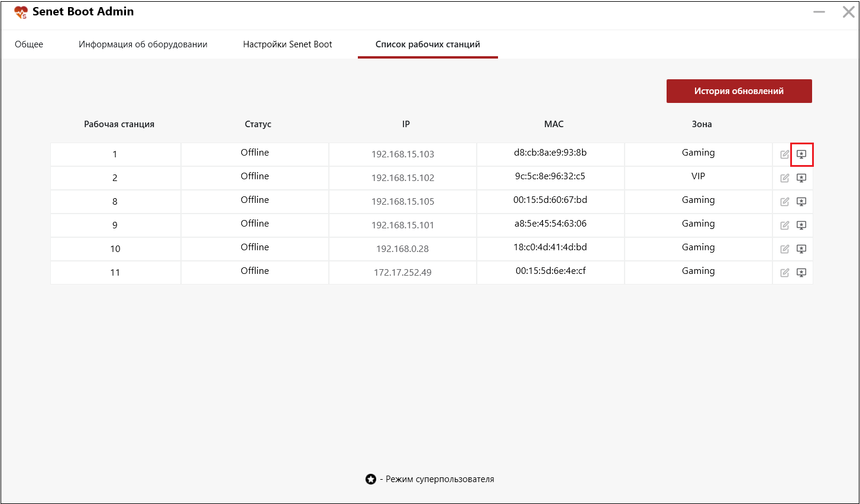Image resolution: width=860 pixels, height=504 pixels.
Task: Select IP cell 192.168.15.103
Action: [x=403, y=154]
